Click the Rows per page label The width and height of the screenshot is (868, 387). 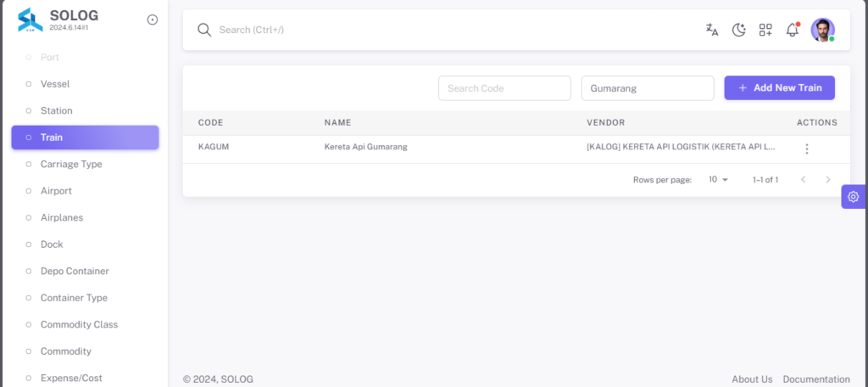[662, 180]
